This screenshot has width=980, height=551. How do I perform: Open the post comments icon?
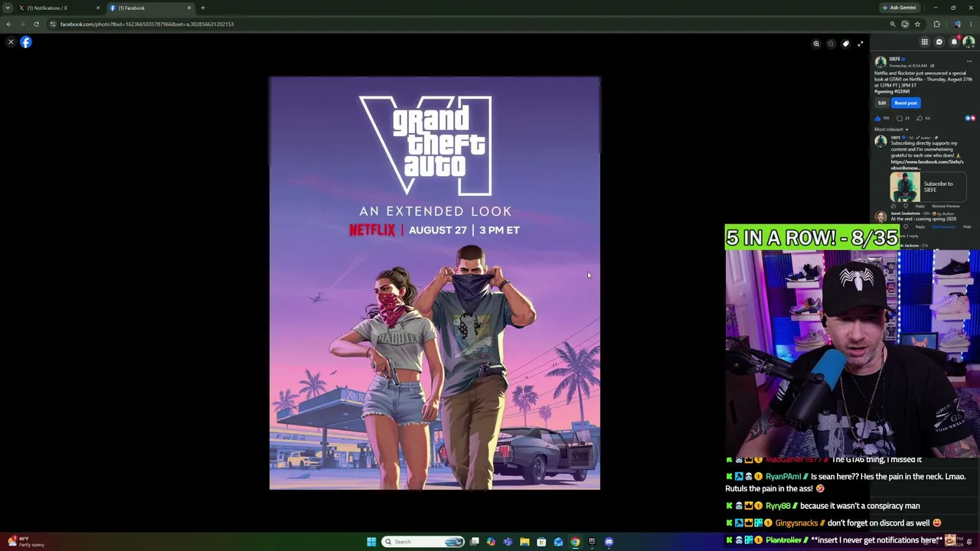tap(900, 118)
